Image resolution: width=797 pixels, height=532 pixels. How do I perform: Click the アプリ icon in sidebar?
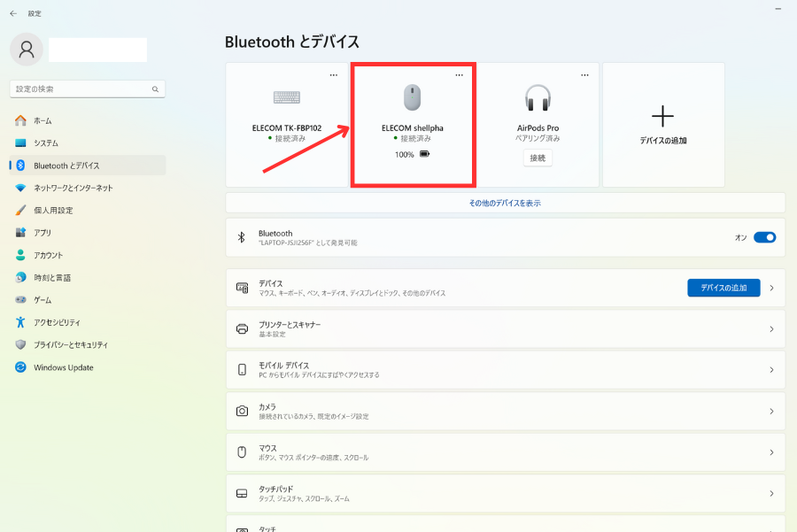20,232
